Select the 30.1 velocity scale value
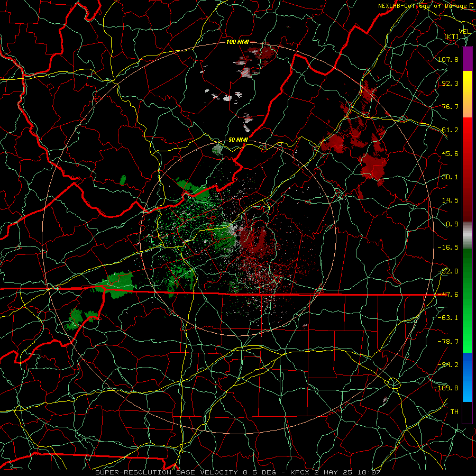The image size is (476, 476). tap(450, 177)
